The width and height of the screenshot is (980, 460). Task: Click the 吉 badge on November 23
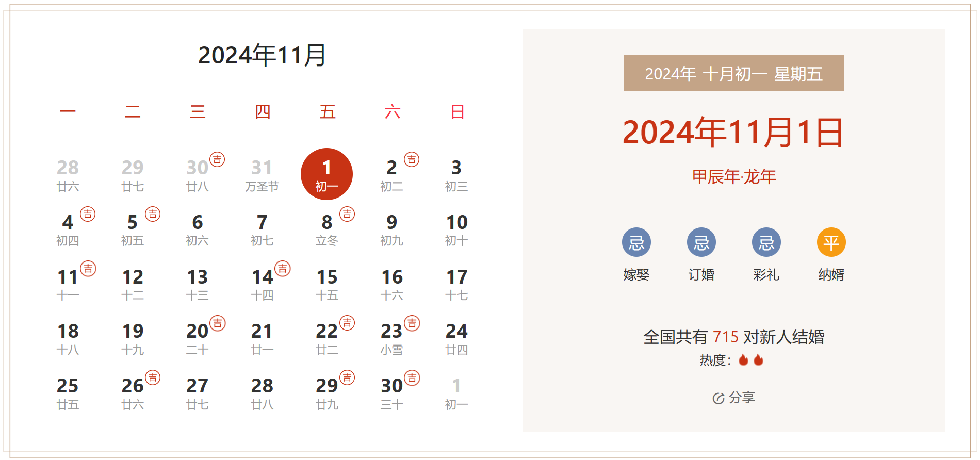coord(412,323)
